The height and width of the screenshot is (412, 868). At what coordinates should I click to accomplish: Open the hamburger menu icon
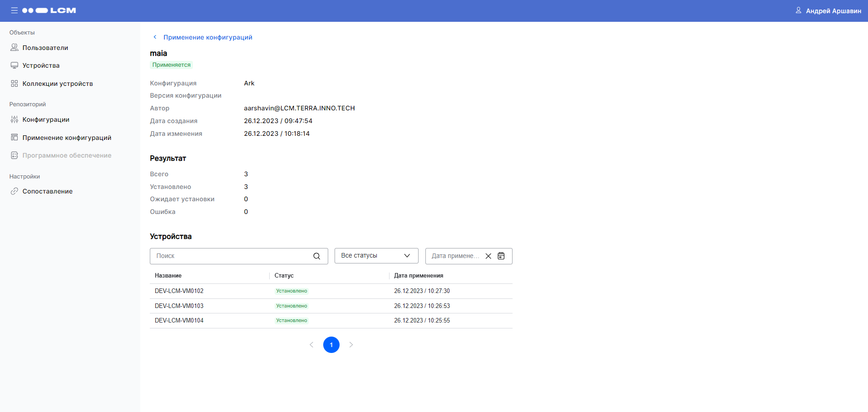(15, 10)
